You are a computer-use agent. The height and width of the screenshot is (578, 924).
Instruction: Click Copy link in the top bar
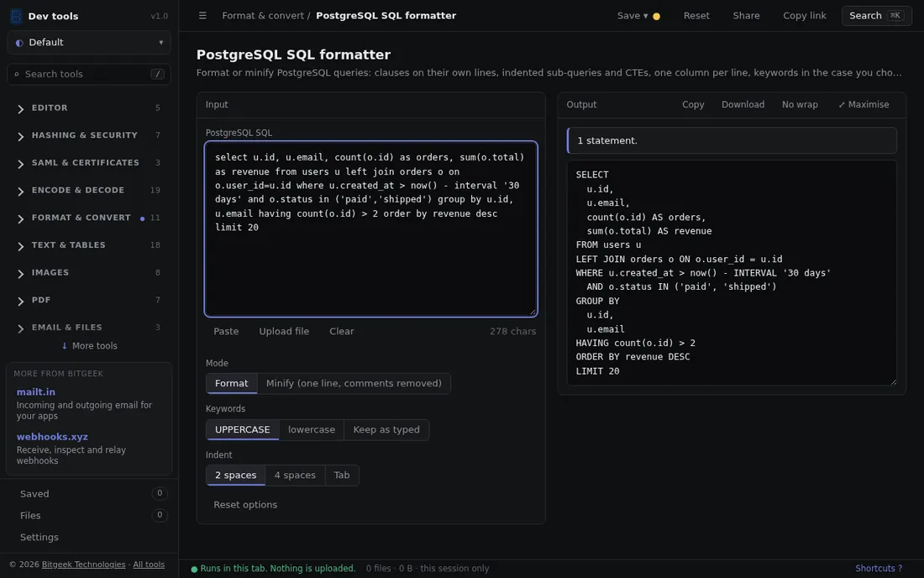[x=805, y=16]
